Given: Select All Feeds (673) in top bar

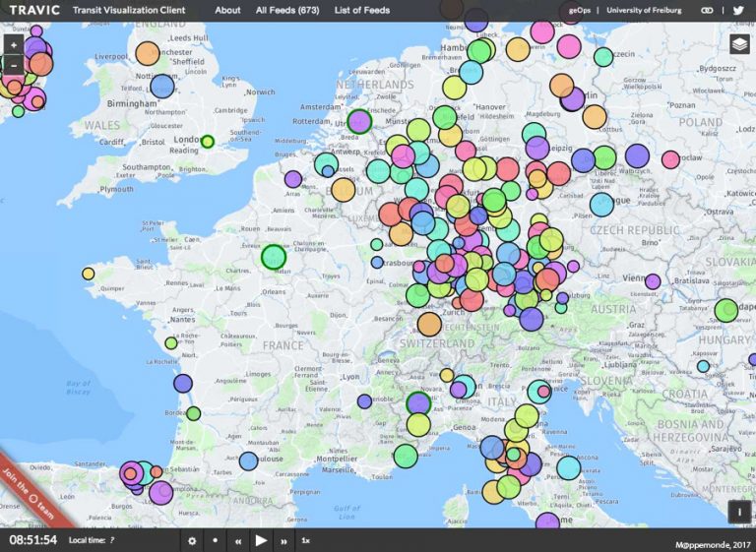Looking at the screenshot, I should 287,10.
